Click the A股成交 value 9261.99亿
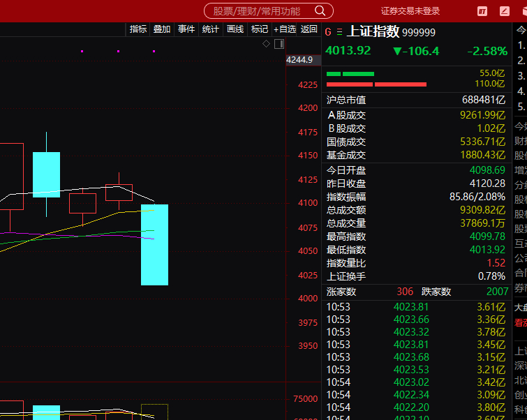The width and height of the screenshot is (527, 420). coord(482,115)
